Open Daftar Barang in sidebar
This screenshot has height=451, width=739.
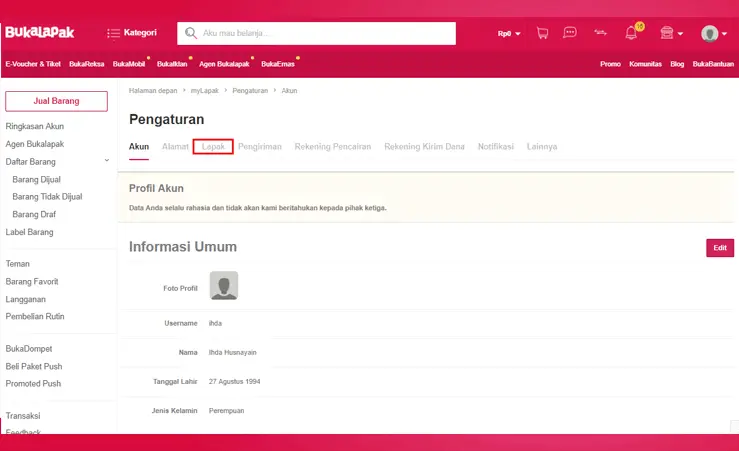[x=31, y=162]
